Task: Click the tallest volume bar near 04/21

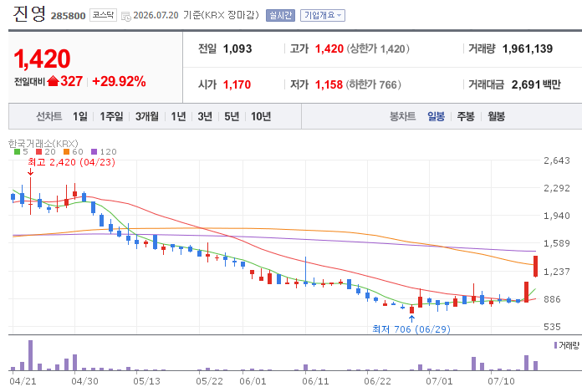Action: [30, 355]
